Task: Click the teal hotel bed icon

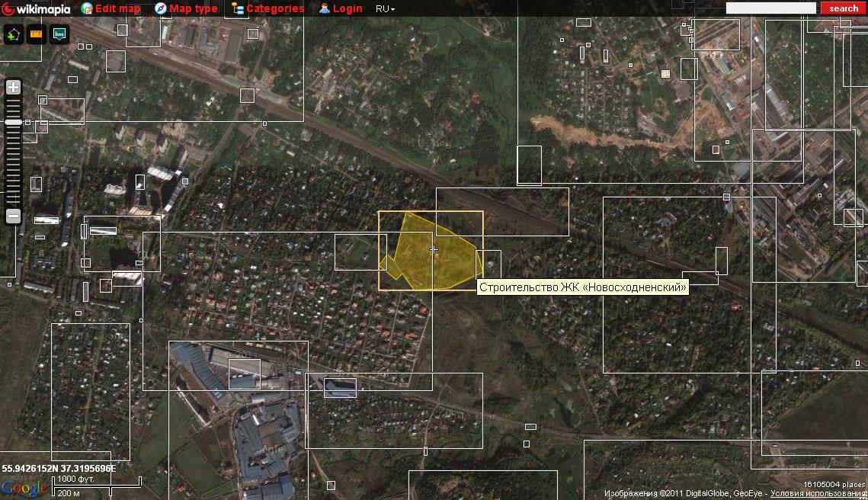Action: pyautogui.click(x=59, y=35)
